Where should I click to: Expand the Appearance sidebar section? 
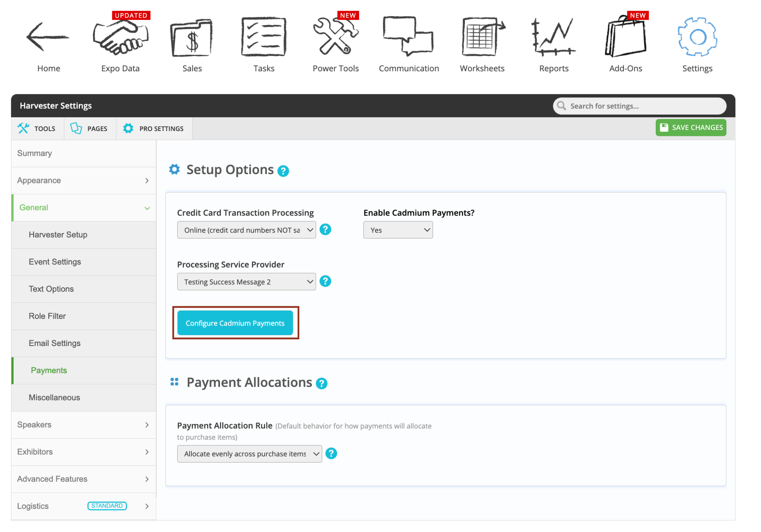84,180
